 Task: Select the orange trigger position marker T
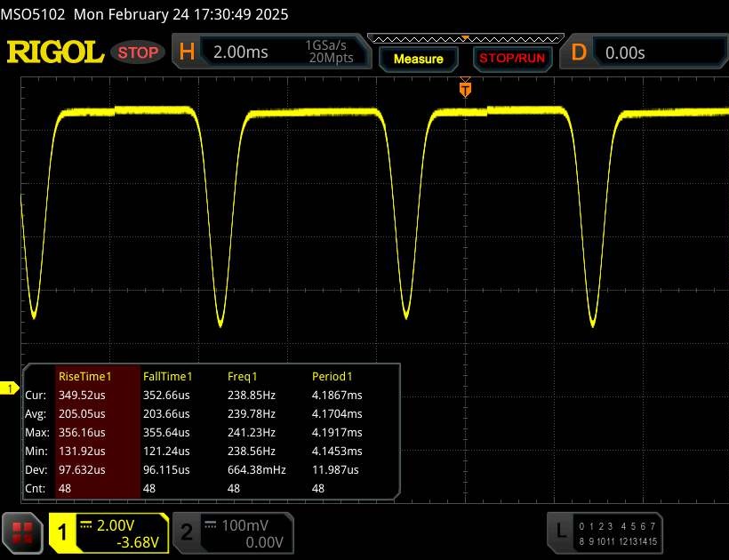[x=464, y=89]
